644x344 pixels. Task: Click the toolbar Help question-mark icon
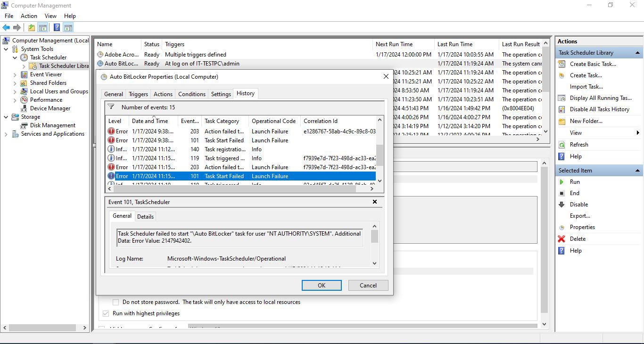pos(57,28)
